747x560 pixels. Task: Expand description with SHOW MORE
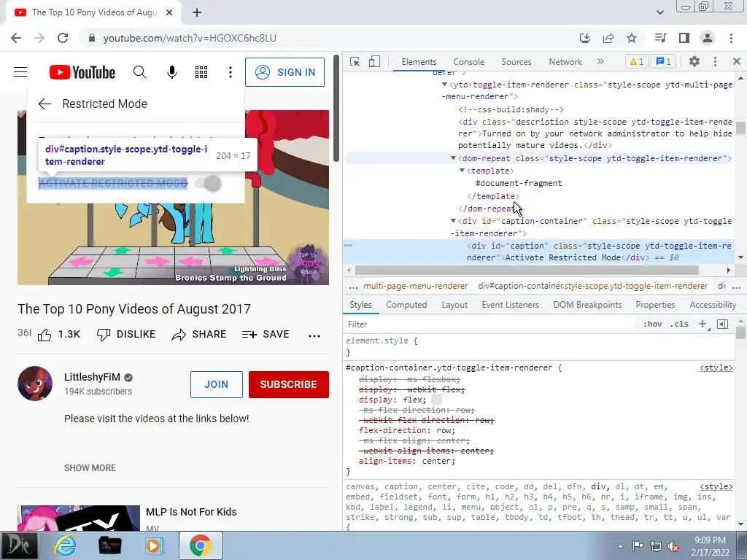click(90, 468)
